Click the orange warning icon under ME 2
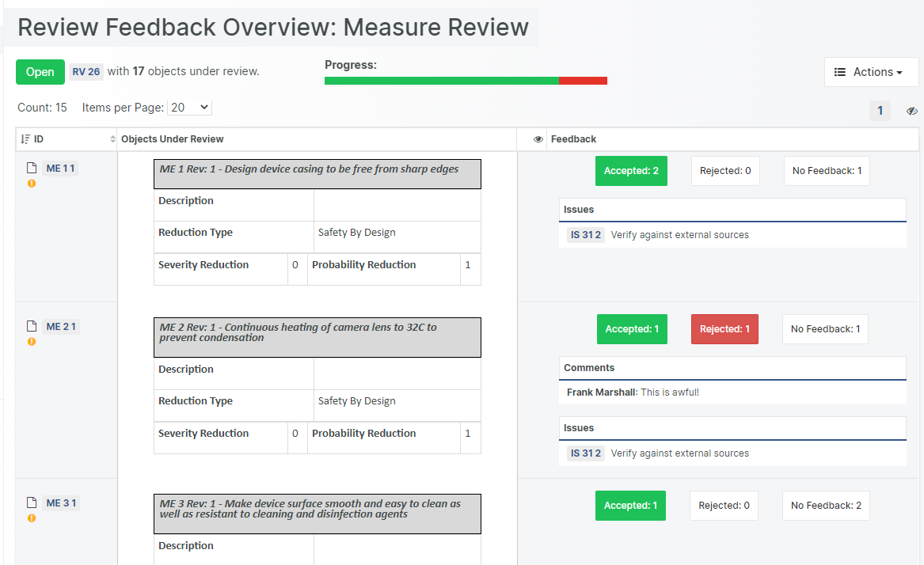Image resolution: width=924 pixels, height=565 pixels. click(32, 342)
